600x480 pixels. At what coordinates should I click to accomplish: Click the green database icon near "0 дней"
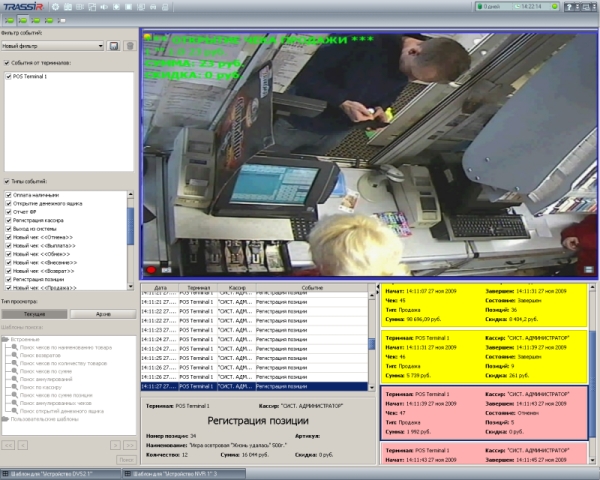pos(480,7)
